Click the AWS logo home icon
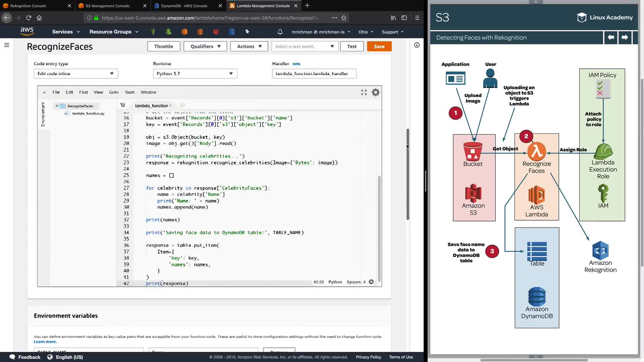Viewport: 644px width, 362px height. coord(27,32)
